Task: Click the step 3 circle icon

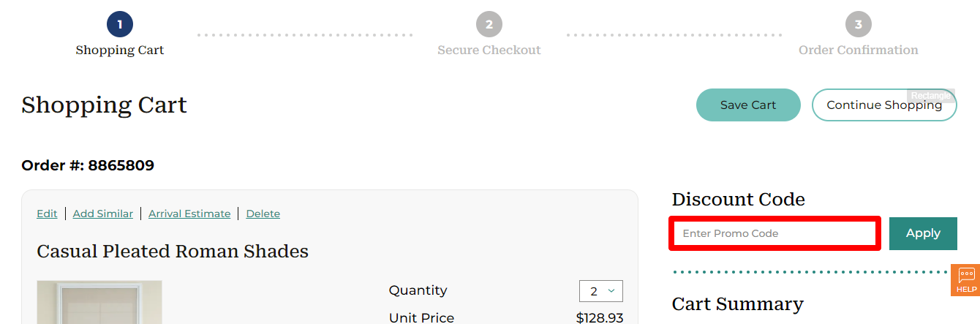Action: point(858,24)
